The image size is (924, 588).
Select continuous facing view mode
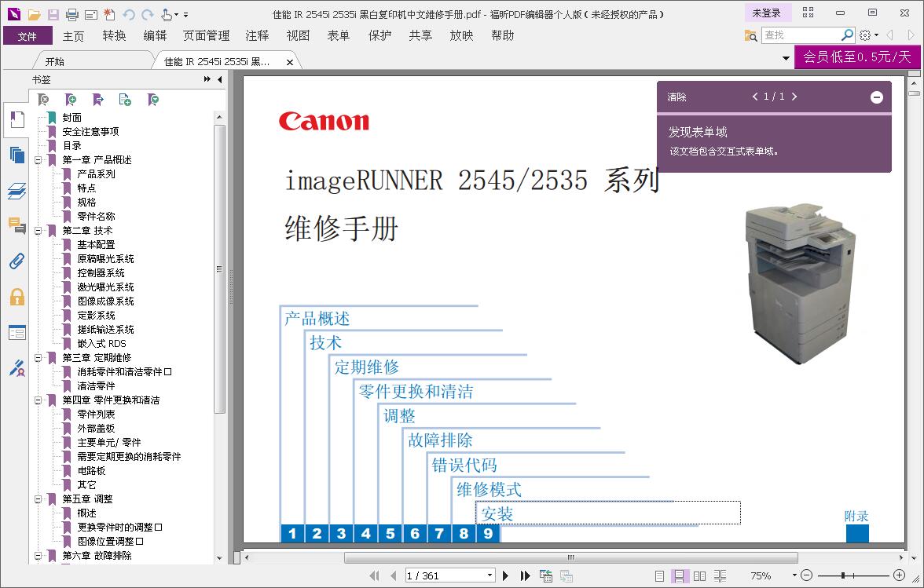click(x=720, y=575)
